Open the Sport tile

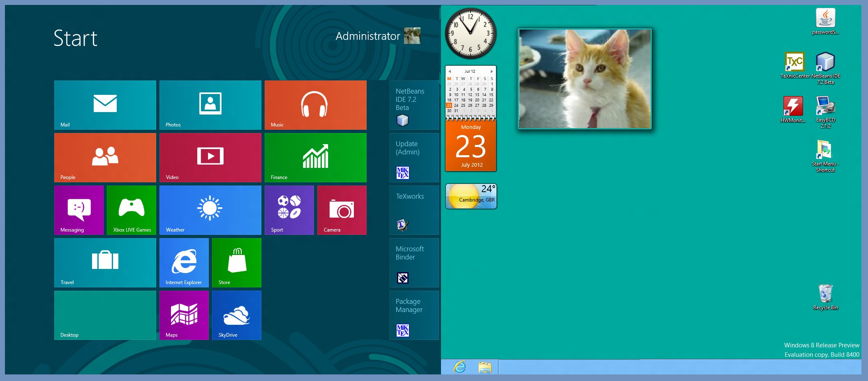click(x=289, y=210)
